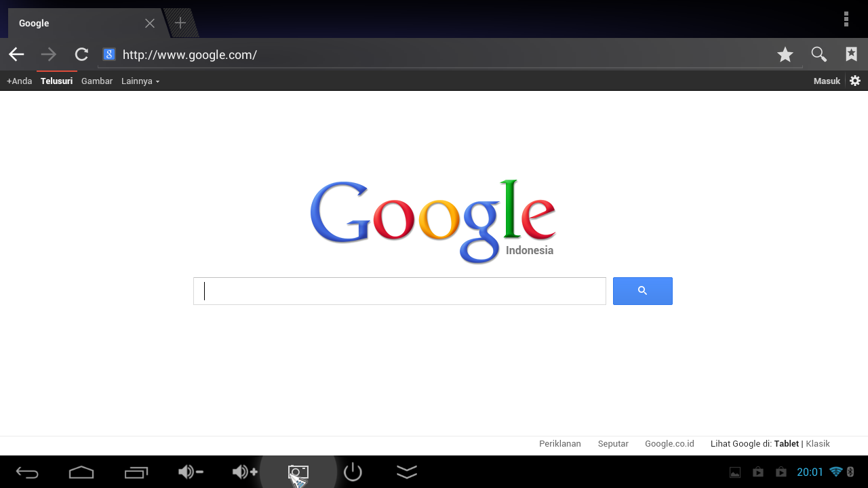Bookmark this page with the star icon

(x=785, y=54)
